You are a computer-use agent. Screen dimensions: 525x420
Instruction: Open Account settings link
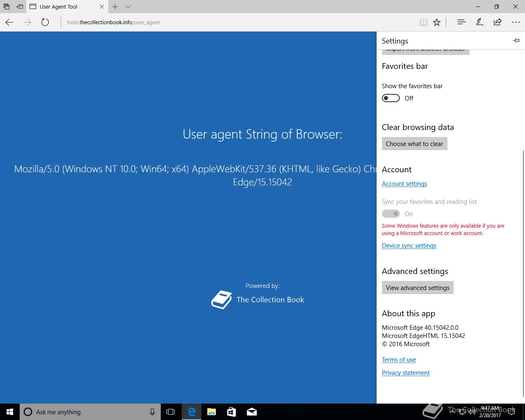click(x=404, y=184)
